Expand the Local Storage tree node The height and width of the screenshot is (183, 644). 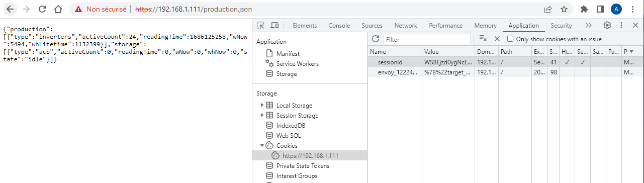point(262,106)
